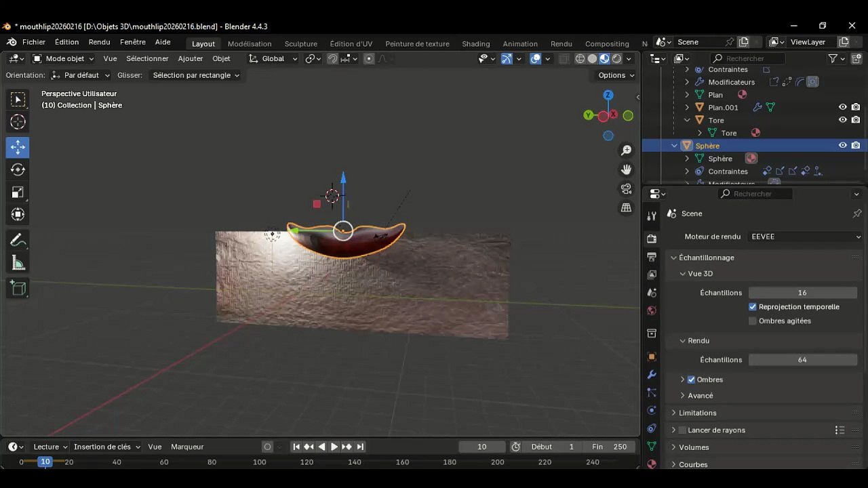The width and height of the screenshot is (868, 488).
Task: Open the Moteur de rendu EEVEE dropdown
Action: [805, 237]
